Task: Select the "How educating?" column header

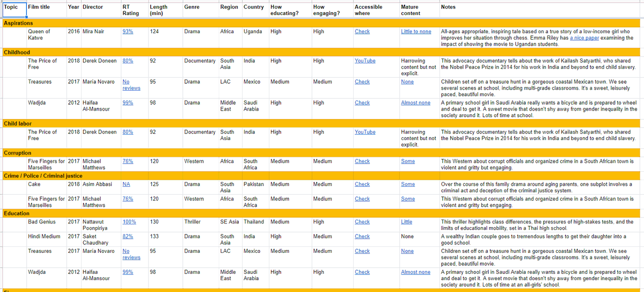Action: click(290, 10)
